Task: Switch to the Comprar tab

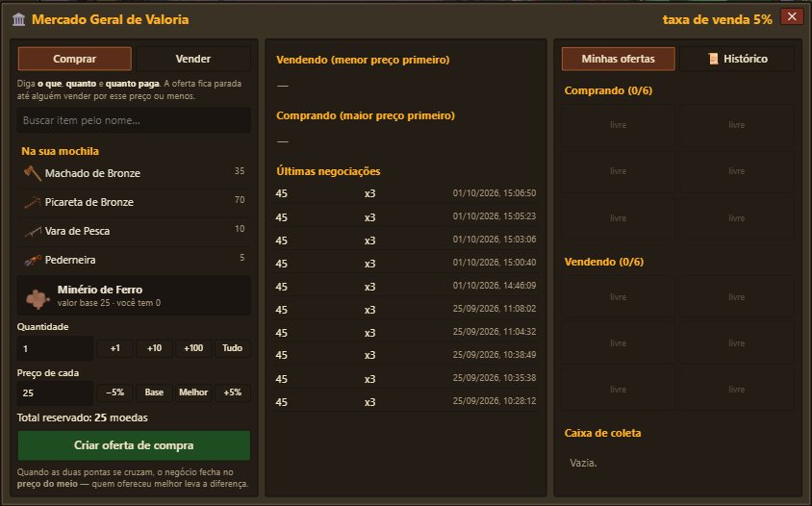Action: [75, 59]
